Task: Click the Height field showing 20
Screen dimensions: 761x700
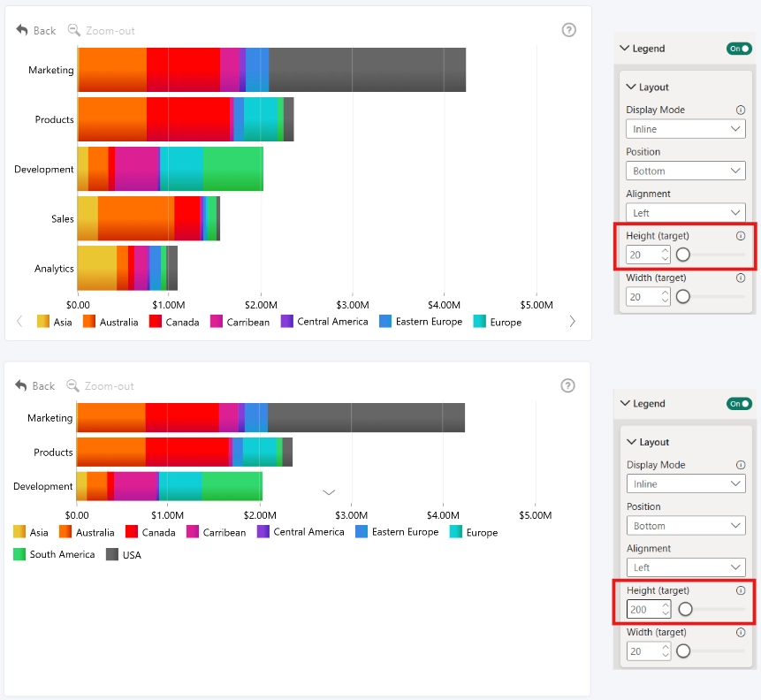Action: (x=648, y=255)
